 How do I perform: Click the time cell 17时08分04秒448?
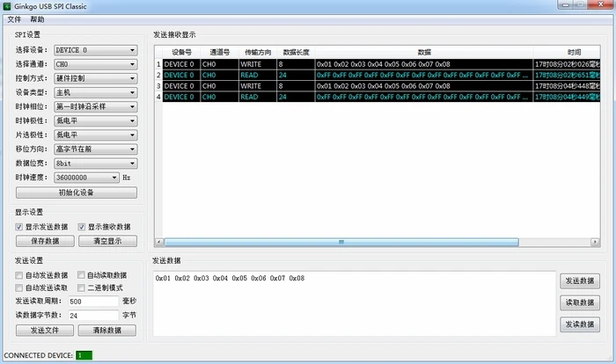pyautogui.click(x=567, y=86)
